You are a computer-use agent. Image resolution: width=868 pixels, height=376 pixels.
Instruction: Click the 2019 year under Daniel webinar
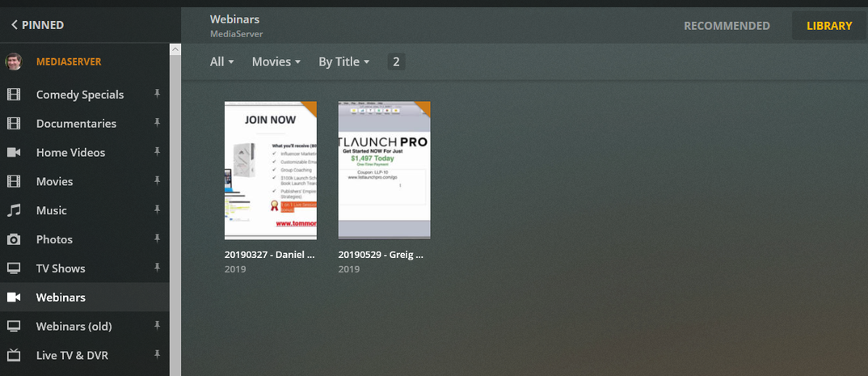coord(235,270)
